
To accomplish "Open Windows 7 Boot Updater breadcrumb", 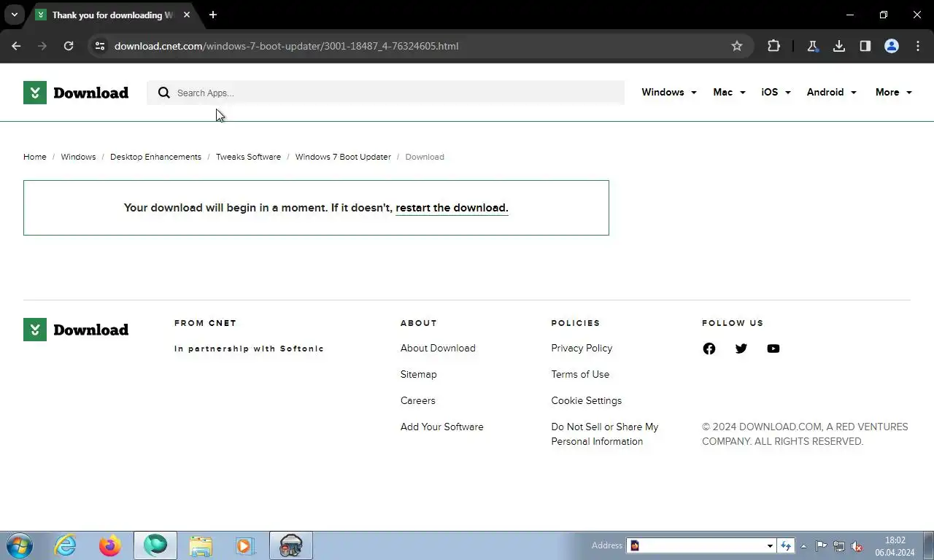I will (x=343, y=157).
